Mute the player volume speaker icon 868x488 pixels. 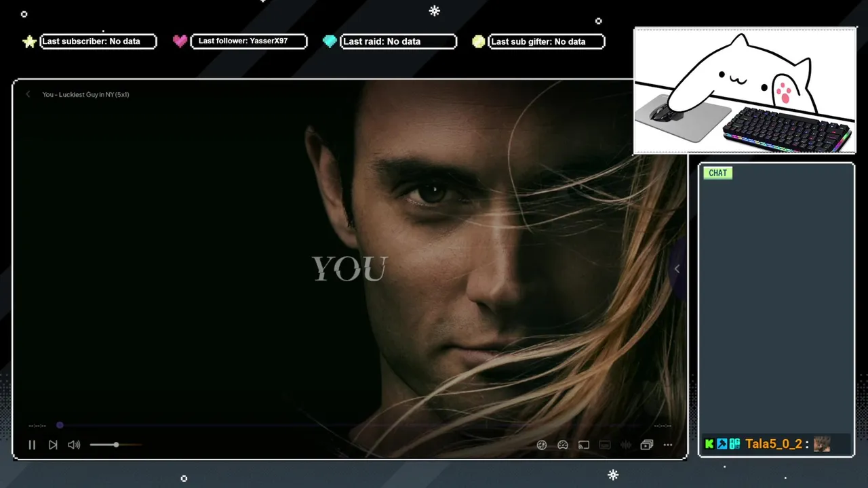[74, 445]
